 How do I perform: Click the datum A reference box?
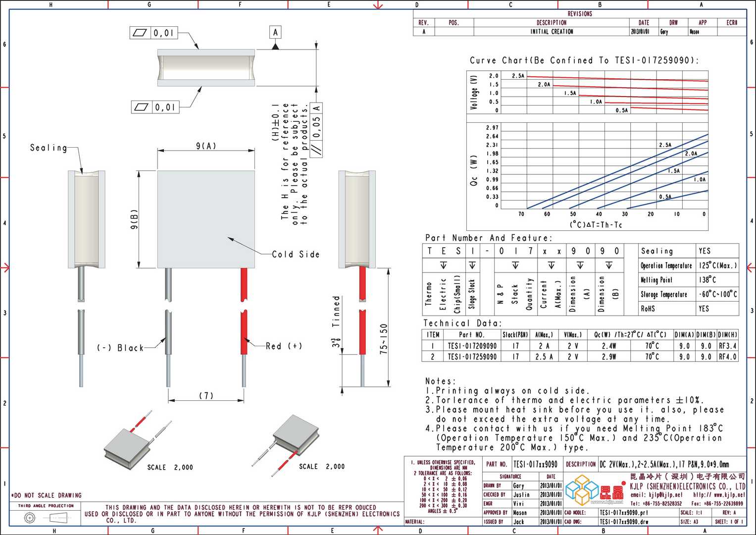275,33
